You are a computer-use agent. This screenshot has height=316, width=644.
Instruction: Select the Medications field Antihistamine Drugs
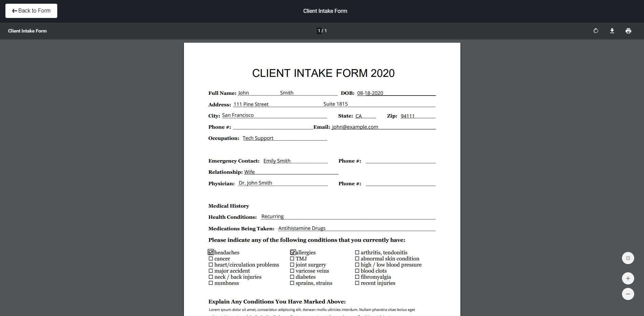(x=356, y=228)
